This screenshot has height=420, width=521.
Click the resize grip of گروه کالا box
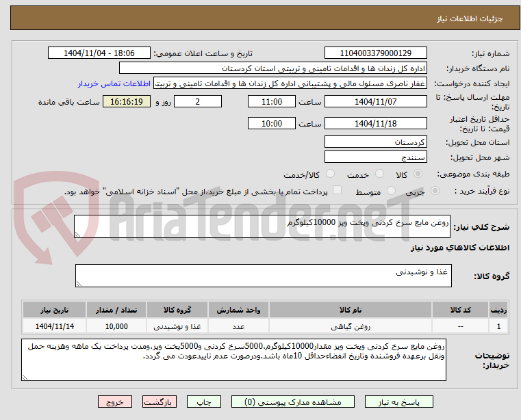[79, 284]
